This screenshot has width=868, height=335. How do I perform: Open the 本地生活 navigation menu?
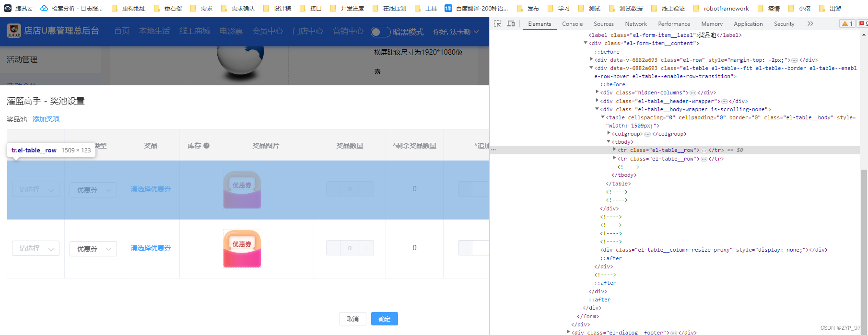(154, 31)
